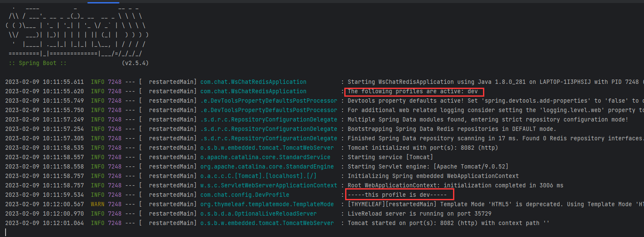Image resolution: width=644 pixels, height=237 pixels.
Task: Click PID 7248 in the WARN row
Action: [x=115, y=204]
